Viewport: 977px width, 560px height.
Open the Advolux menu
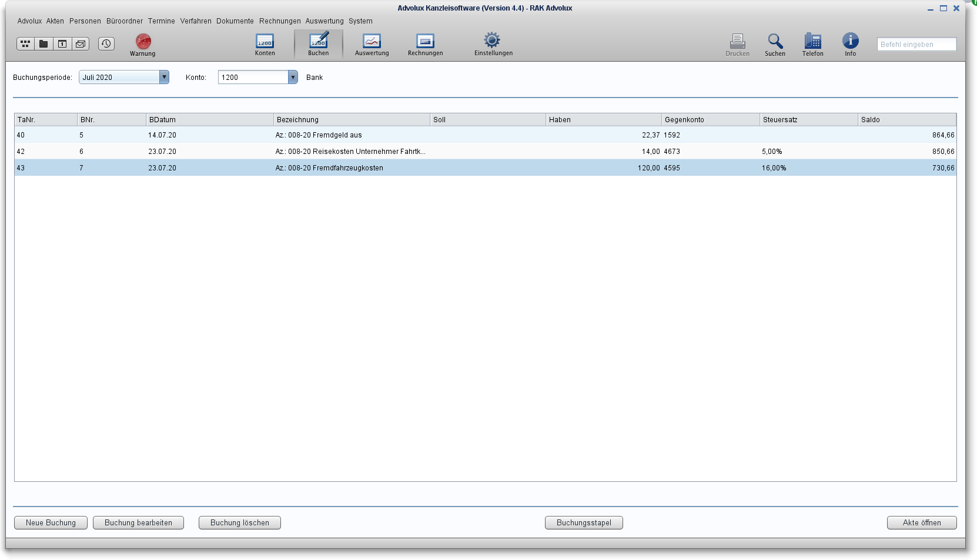point(29,21)
